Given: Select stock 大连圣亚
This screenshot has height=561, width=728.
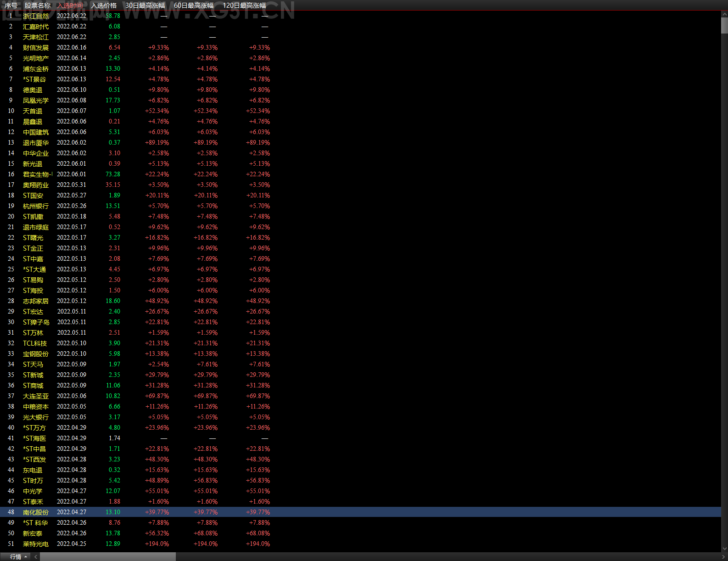Looking at the screenshot, I should [x=36, y=396].
